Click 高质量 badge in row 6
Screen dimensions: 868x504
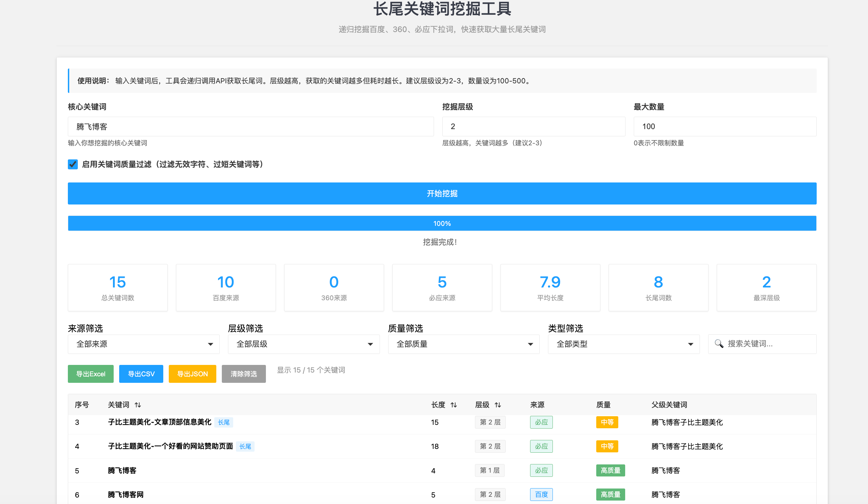pyautogui.click(x=611, y=495)
